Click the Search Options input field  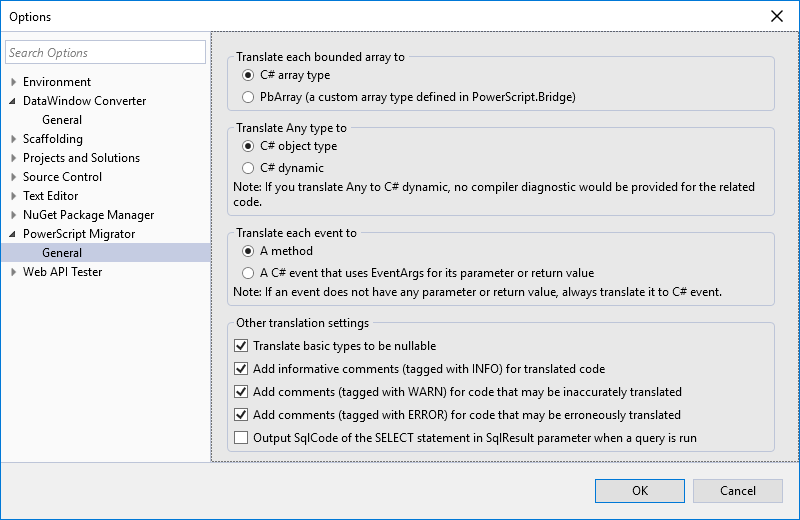pos(105,53)
